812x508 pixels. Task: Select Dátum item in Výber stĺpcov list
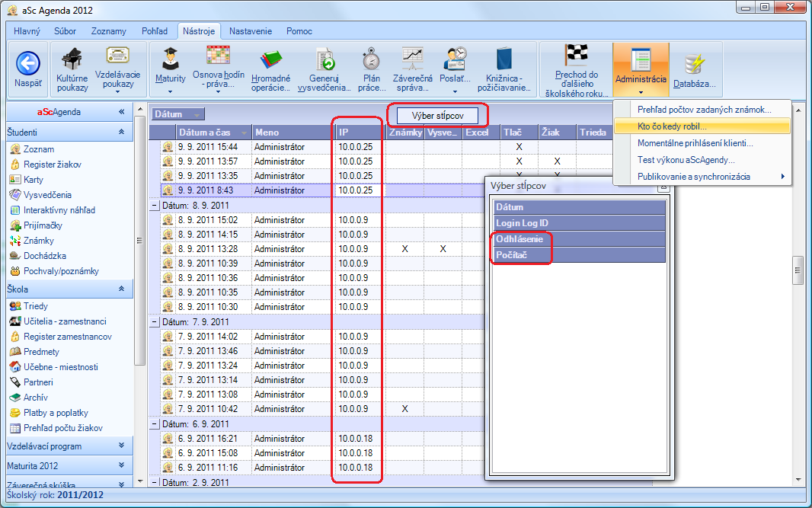click(579, 207)
